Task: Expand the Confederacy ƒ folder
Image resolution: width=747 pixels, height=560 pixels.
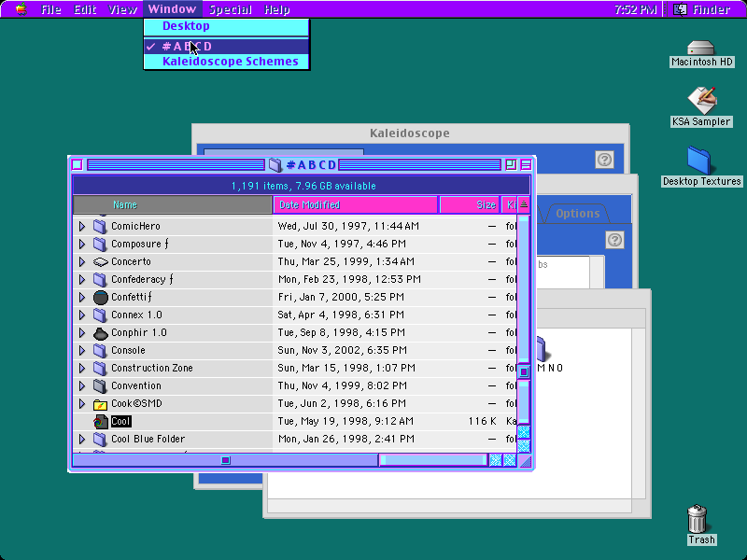Action: pyautogui.click(x=82, y=279)
